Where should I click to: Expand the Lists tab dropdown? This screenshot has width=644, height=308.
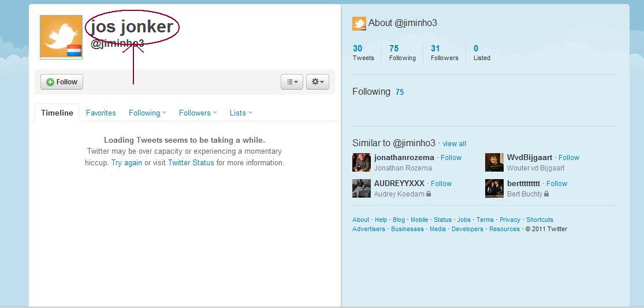241,113
